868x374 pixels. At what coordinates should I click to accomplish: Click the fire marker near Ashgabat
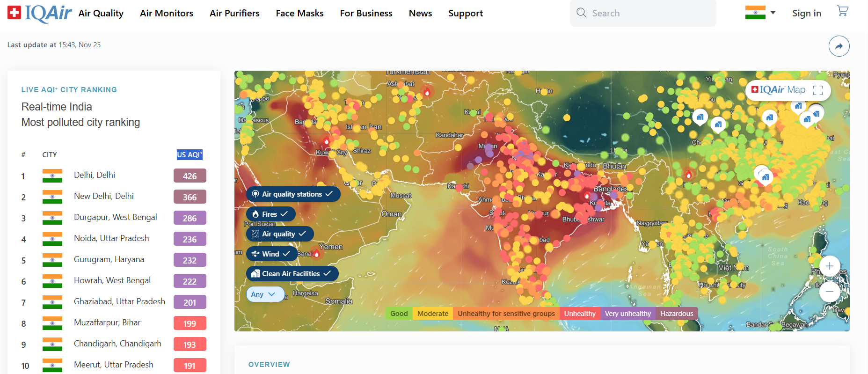[x=427, y=92]
